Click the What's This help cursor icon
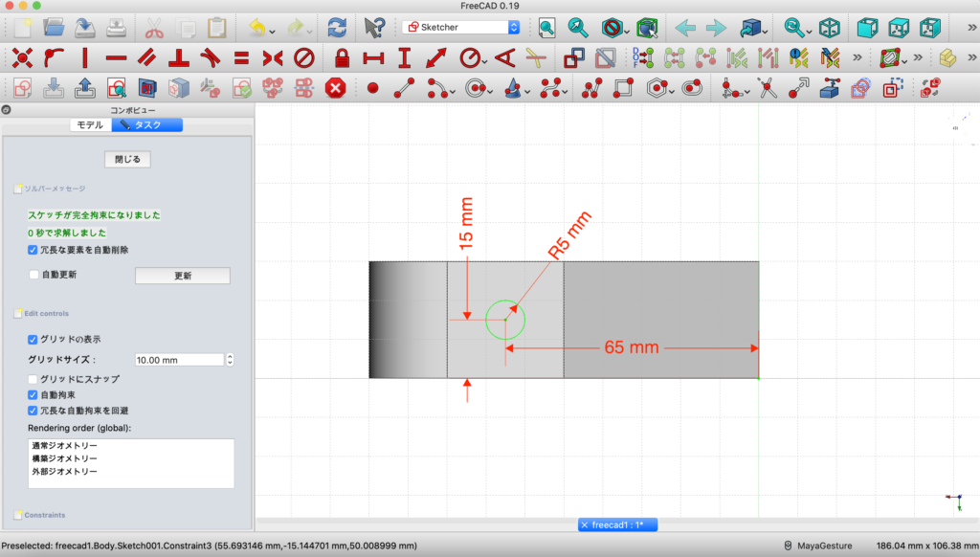The width and height of the screenshot is (980, 557). click(374, 28)
